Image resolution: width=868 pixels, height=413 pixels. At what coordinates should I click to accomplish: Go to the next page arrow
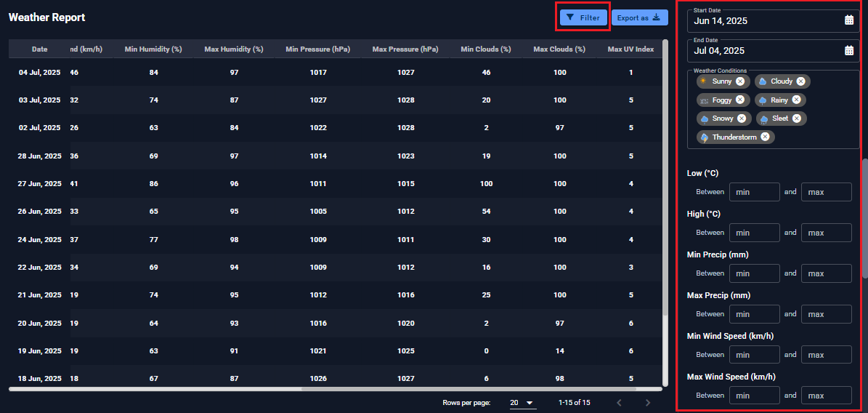(648, 403)
